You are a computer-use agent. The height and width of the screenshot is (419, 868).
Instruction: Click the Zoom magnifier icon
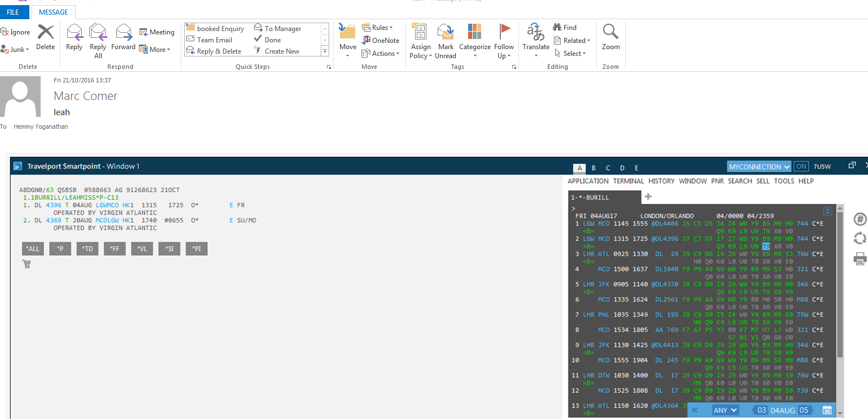click(610, 37)
